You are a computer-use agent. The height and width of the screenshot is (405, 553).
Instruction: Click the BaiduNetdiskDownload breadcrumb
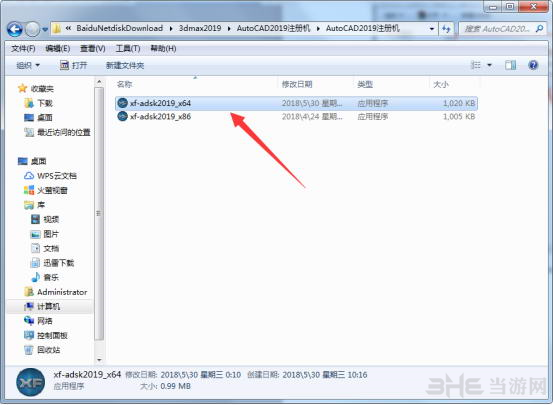pyautogui.click(x=120, y=28)
